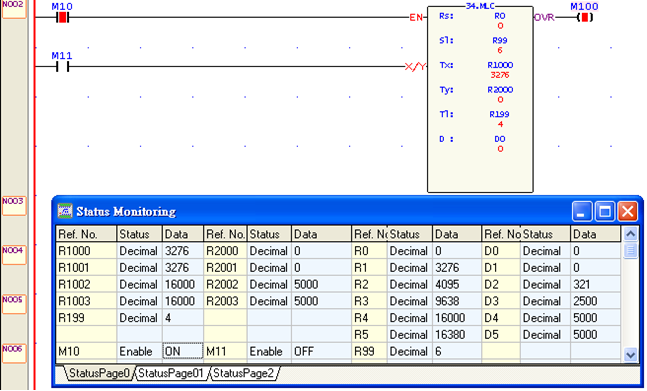Click the Rs operand R0 in the block
Image resolution: width=647 pixels, height=391 pixels.
pos(500,16)
